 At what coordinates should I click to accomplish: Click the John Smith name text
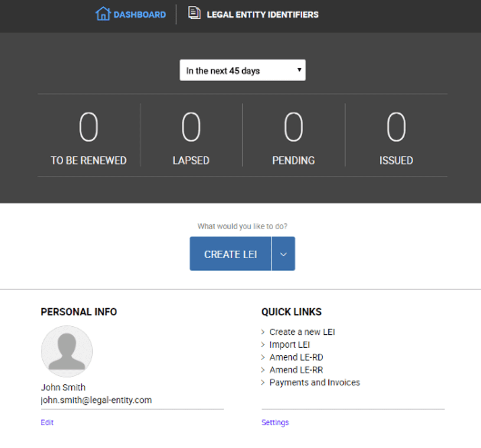coord(63,387)
